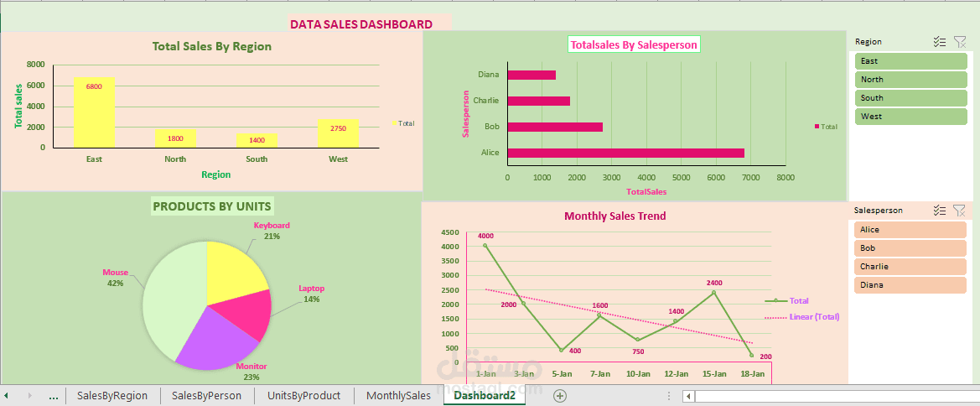Click the Monthly Sales Trend title
Viewport: 980px width, 406px height.
(615, 216)
